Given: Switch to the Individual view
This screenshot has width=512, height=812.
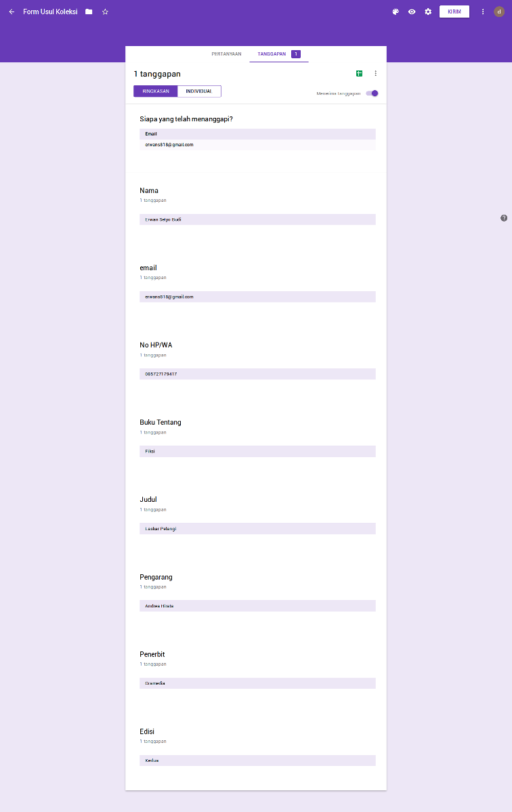Looking at the screenshot, I should click(199, 91).
